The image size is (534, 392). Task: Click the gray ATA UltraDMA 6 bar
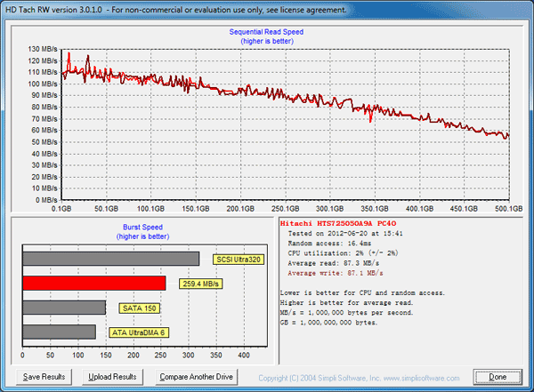click(x=59, y=332)
